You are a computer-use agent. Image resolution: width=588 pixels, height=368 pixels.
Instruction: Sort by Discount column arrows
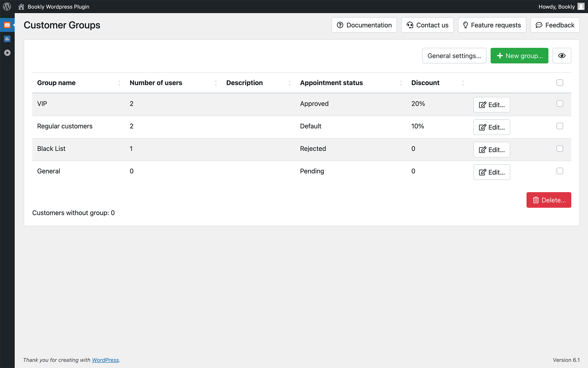(x=463, y=83)
